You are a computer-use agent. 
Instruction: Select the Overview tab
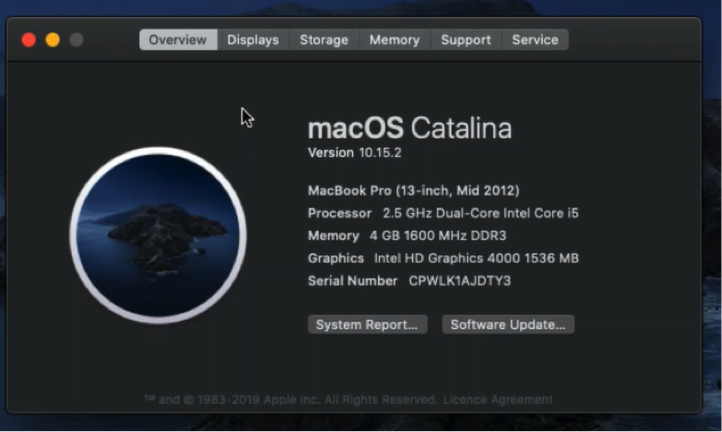pos(178,40)
